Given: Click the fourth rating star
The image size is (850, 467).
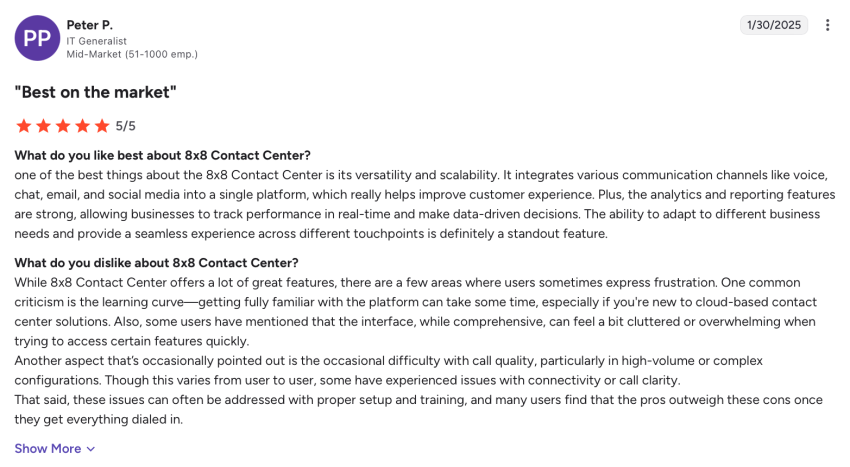Looking at the screenshot, I should pos(82,126).
